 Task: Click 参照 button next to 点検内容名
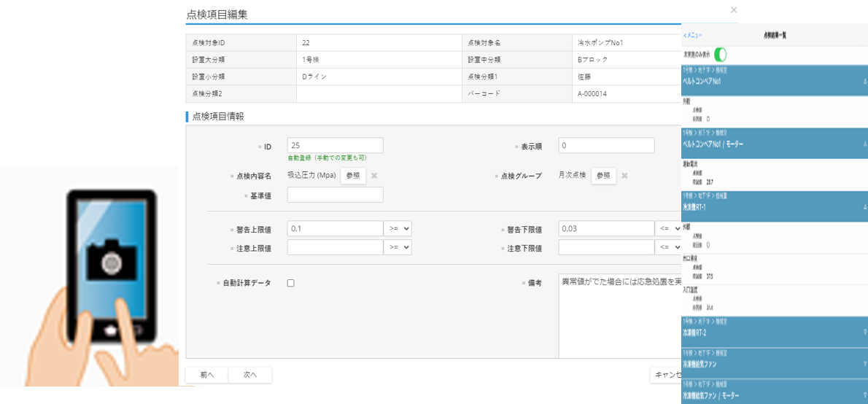353,176
